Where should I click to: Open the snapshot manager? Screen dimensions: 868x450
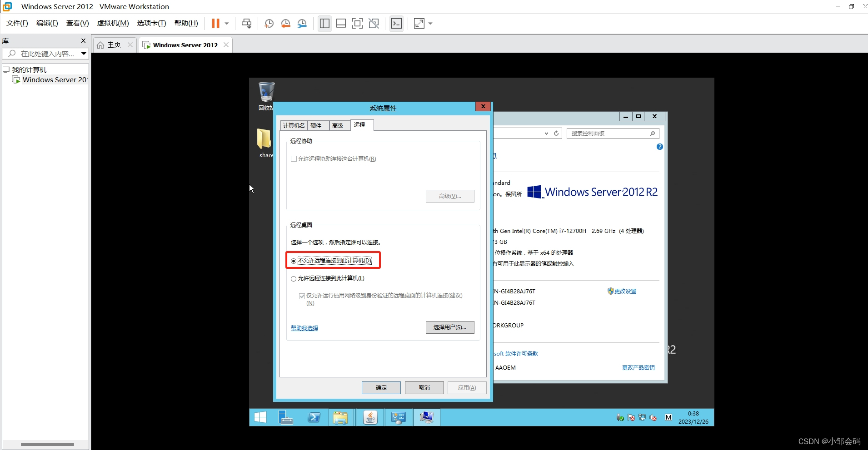point(302,23)
